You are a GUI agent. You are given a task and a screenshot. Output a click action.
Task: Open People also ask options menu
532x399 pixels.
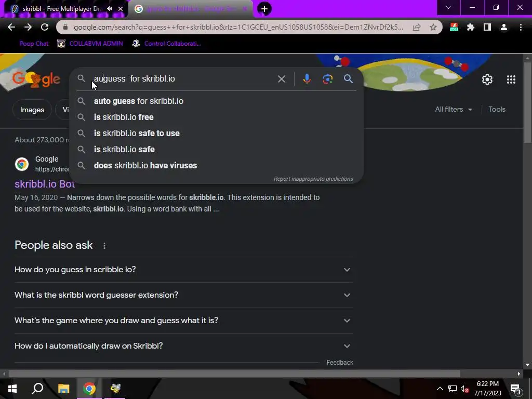104,246
